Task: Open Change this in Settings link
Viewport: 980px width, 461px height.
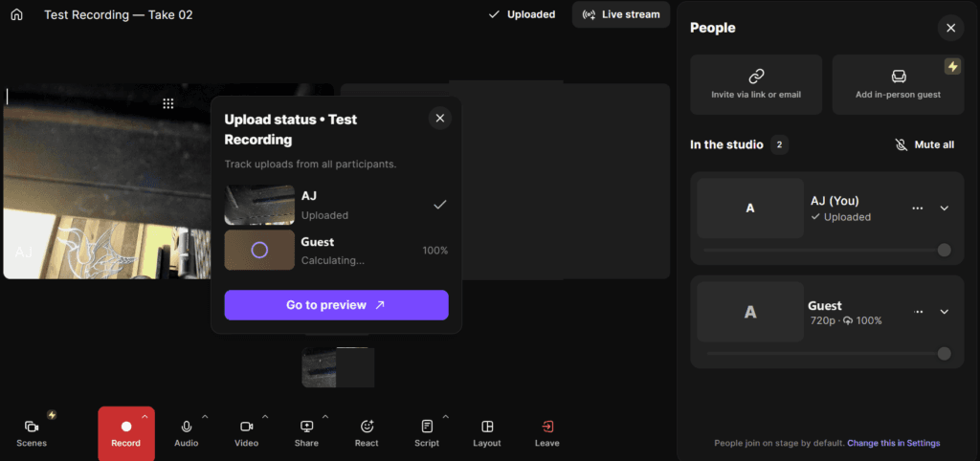Action: pos(893,443)
